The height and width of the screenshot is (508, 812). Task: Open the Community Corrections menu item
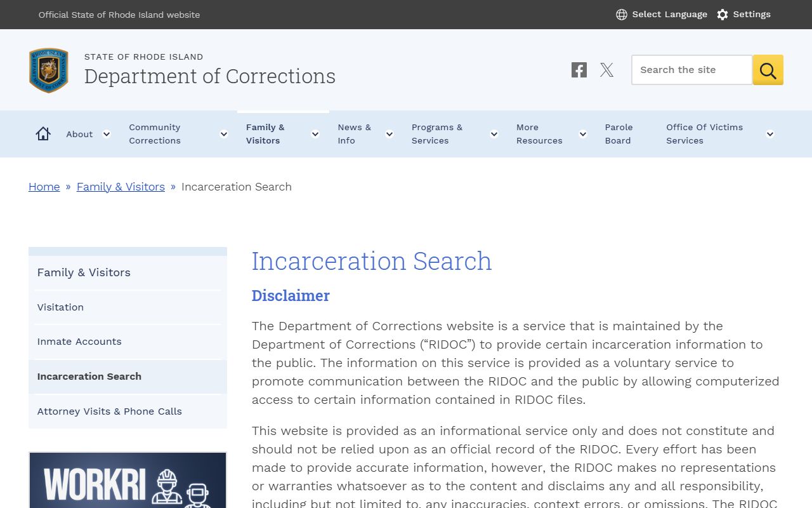pyautogui.click(x=155, y=134)
